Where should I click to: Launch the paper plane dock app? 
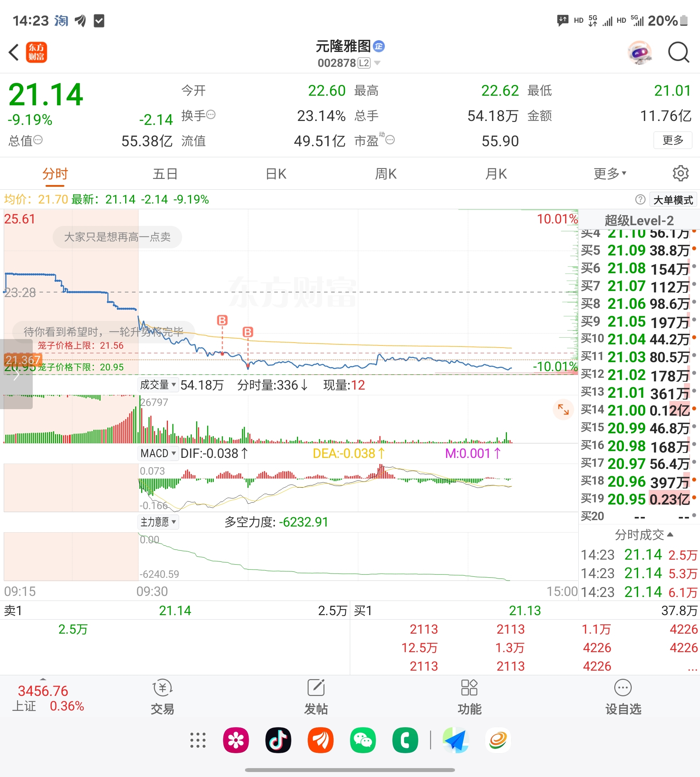click(455, 740)
